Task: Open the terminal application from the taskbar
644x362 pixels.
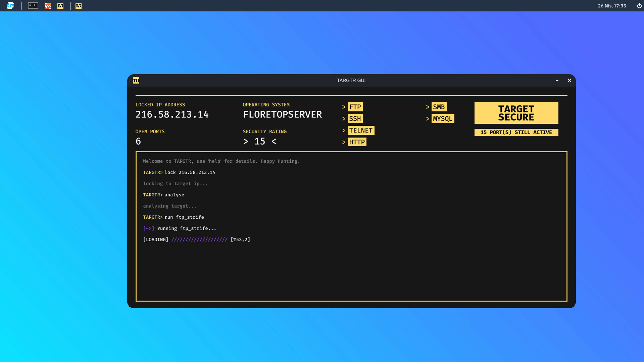Action: [x=33, y=5]
